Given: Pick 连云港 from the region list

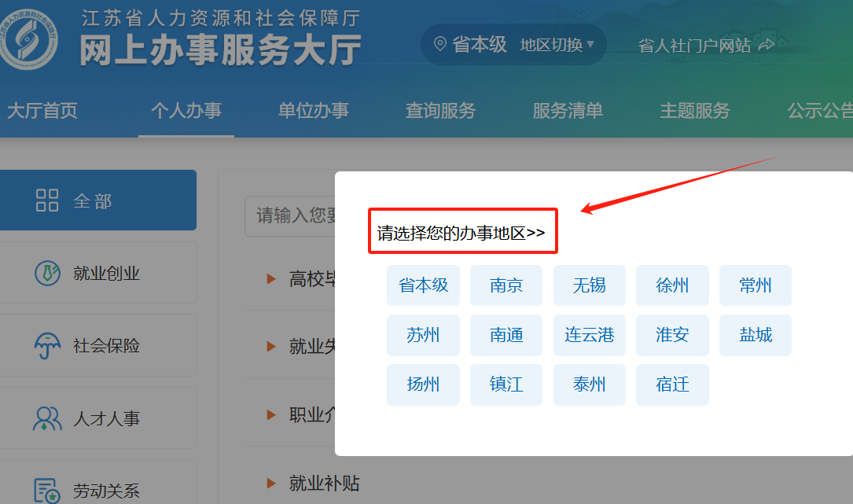Looking at the screenshot, I should point(589,335).
